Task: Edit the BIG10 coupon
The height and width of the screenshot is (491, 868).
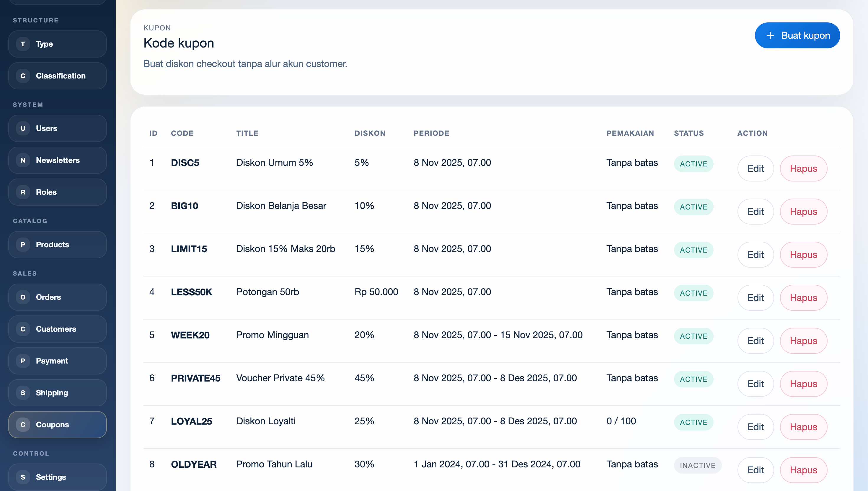Action: (755, 212)
